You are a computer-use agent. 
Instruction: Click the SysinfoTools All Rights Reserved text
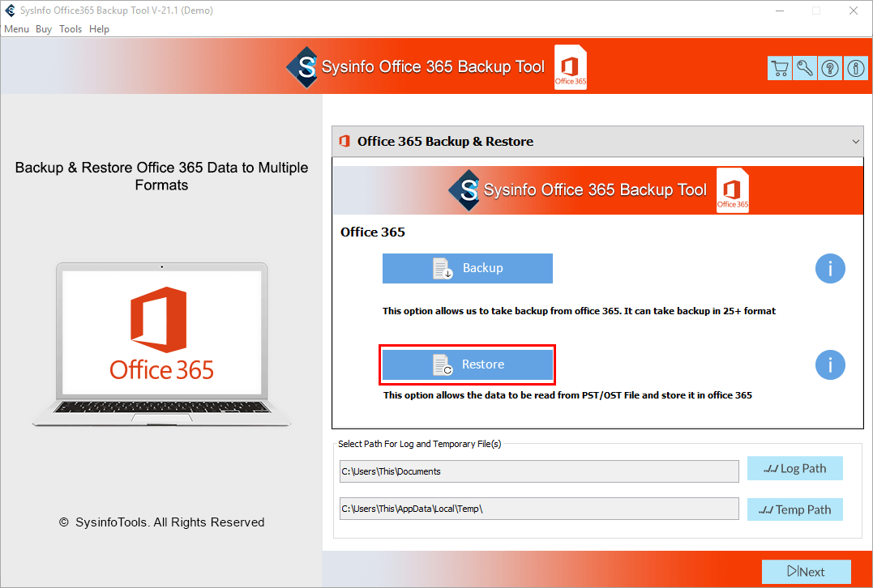161,522
